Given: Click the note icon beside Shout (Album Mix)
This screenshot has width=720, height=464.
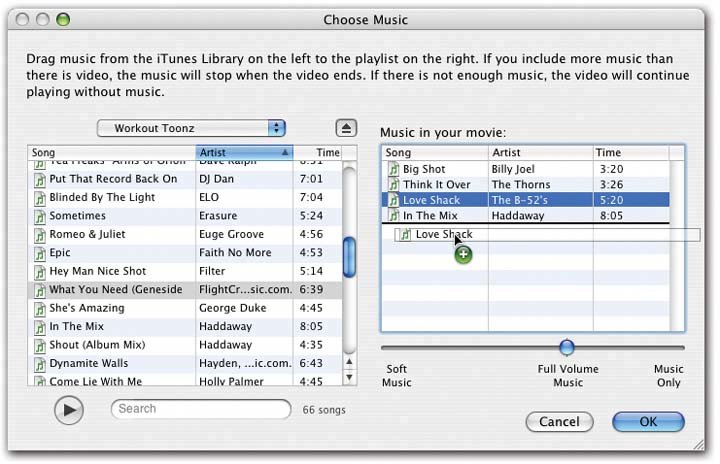Looking at the screenshot, I should tap(40, 345).
